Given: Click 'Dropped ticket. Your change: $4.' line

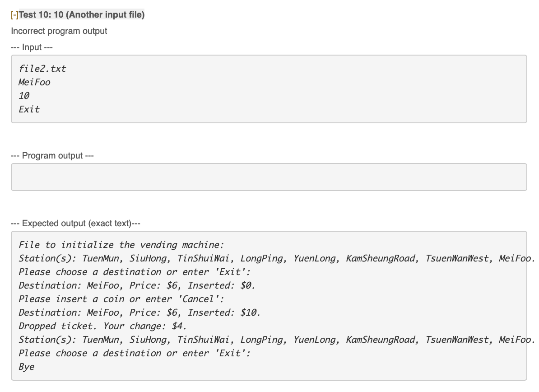Looking at the screenshot, I should (102, 326).
